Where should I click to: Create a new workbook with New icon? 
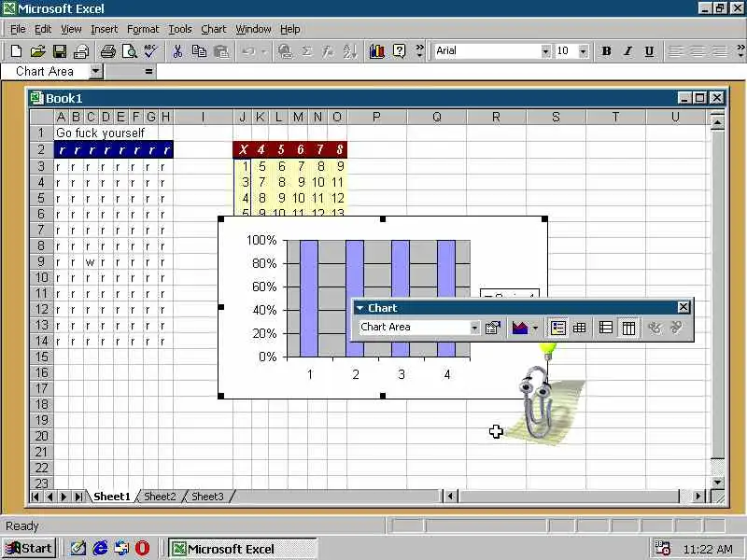[16, 51]
